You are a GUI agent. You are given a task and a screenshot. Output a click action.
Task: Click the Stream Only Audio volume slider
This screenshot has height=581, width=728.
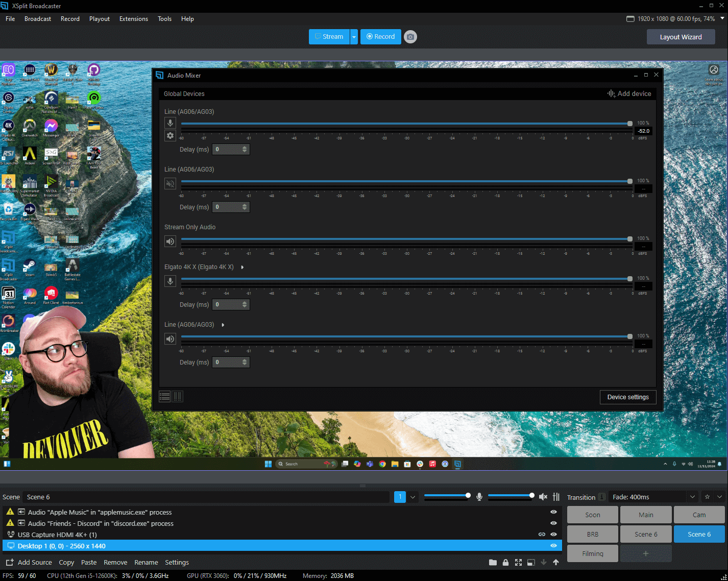tap(407, 239)
